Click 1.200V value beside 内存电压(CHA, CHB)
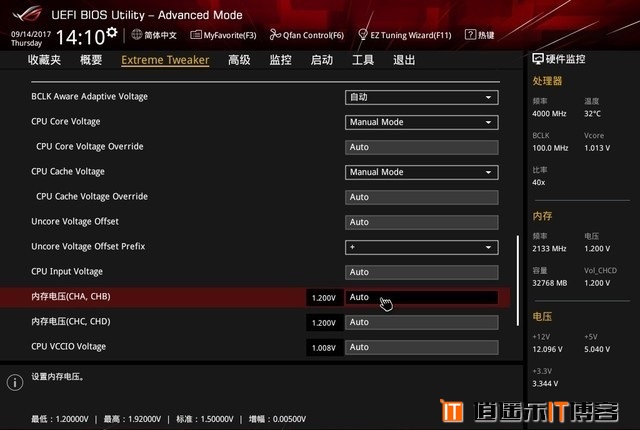 [324, 298]
